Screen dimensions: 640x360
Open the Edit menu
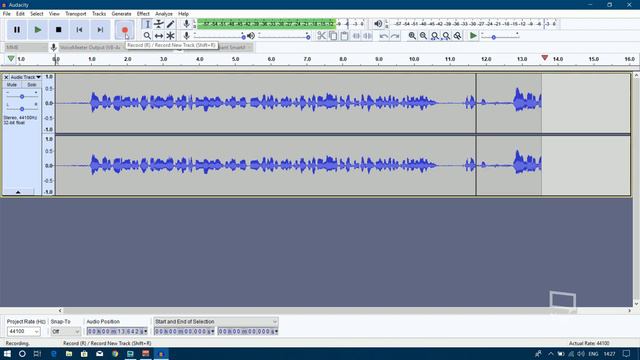click(20, 13)
